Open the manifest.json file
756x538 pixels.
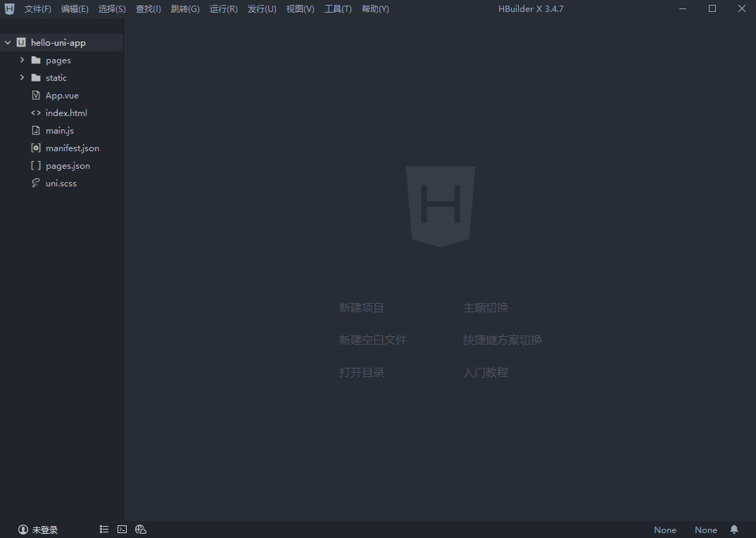pyautogui.click(x=73, y=148)
